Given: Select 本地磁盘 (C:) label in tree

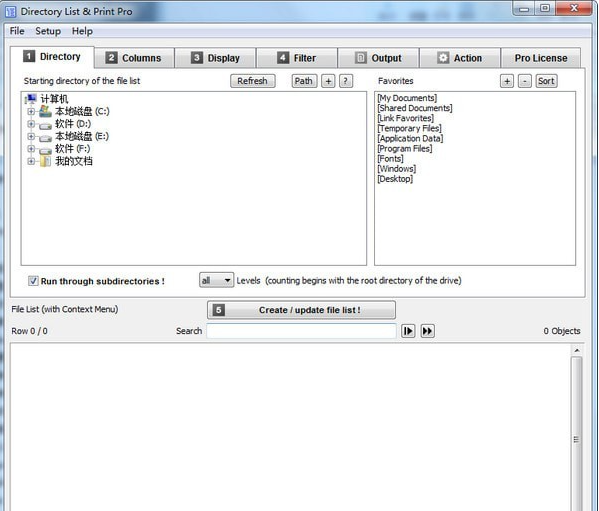Looking at the screenshot, I should point(82,112).
